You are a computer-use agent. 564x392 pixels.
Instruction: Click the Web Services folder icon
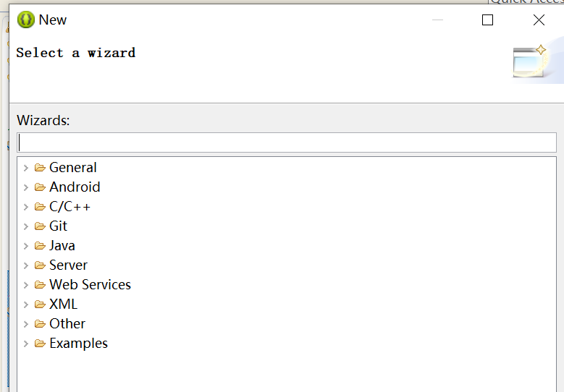coord(40,285)
